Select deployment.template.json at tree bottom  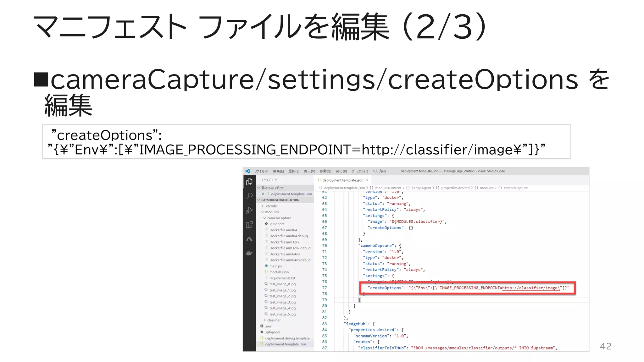tap(285, 344)
